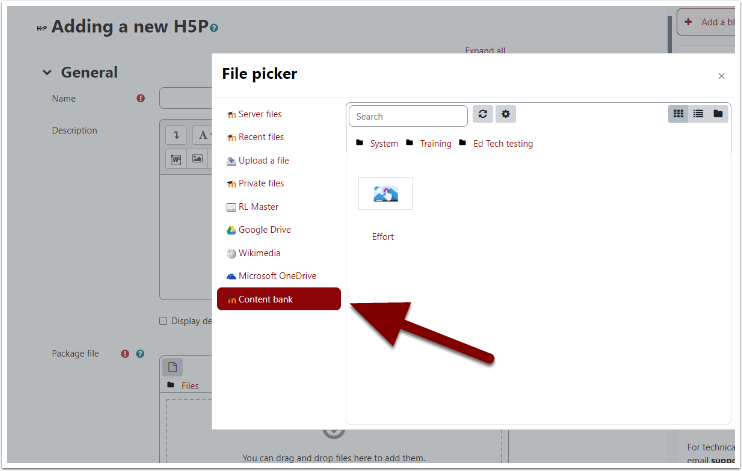Select the Effort file thumbnail
Image resolution: width=742 pixels, height=471 pixels.
pos(385,194)
